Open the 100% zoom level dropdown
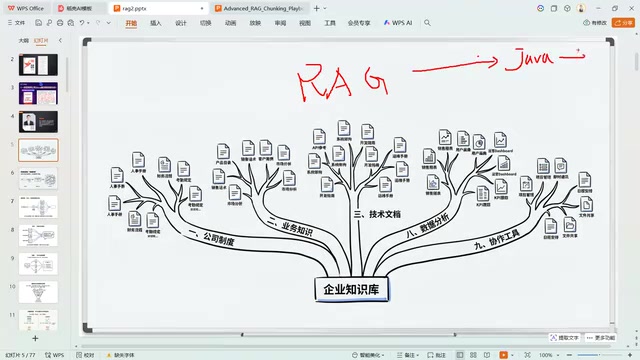640x360 pixels. click(x=548, y=355)
